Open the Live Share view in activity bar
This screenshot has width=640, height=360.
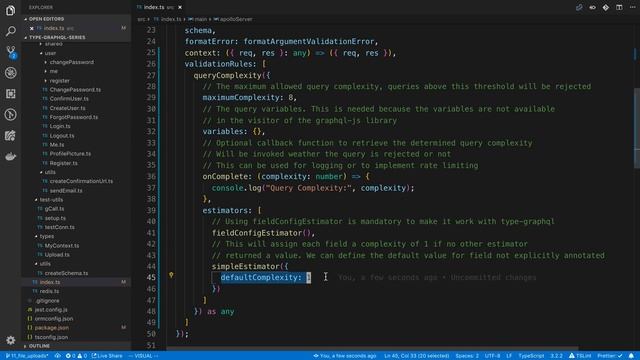click(x=11, y=135)
